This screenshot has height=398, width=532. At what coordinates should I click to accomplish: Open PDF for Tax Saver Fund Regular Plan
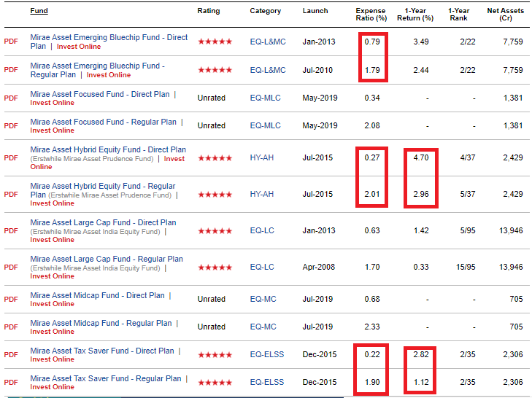[x=11, y=383]
